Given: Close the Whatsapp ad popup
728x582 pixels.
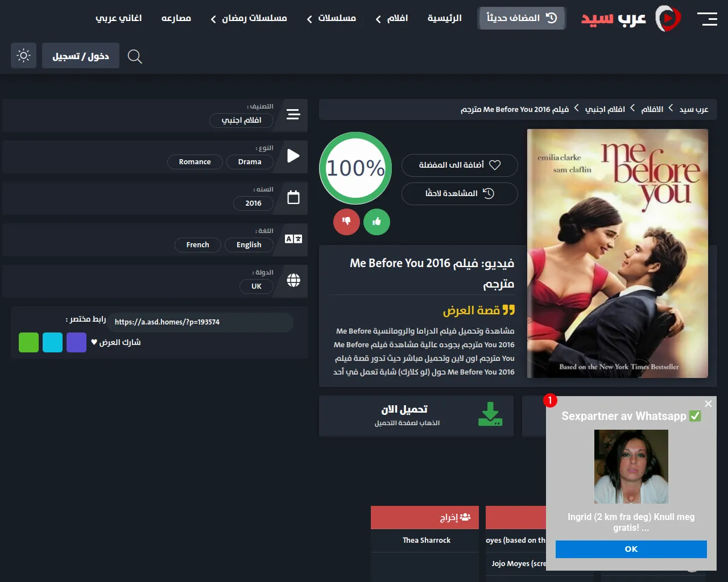Looking at the screenshot, I should pos(708,404).
